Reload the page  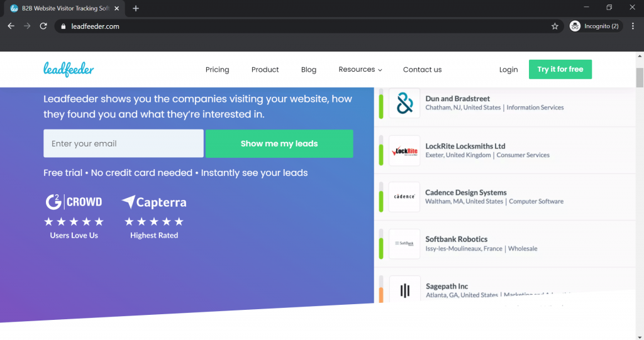[x=43, y=26]
